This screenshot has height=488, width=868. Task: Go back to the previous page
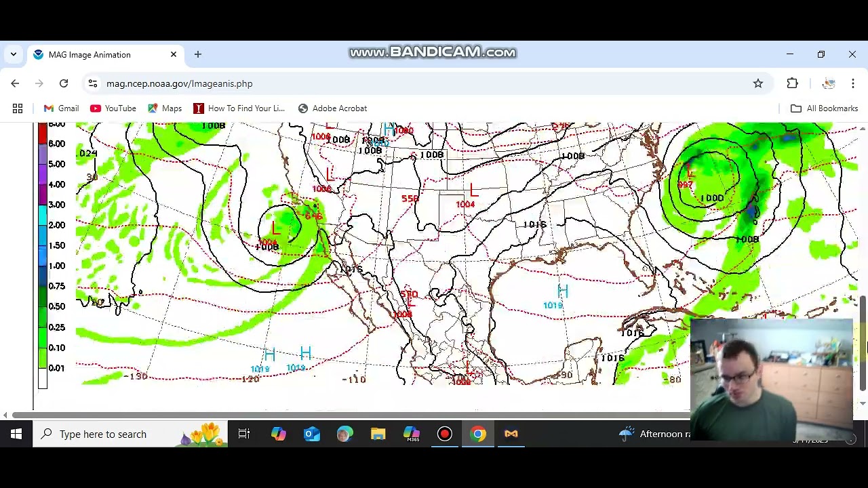click(x=15, y=83)
